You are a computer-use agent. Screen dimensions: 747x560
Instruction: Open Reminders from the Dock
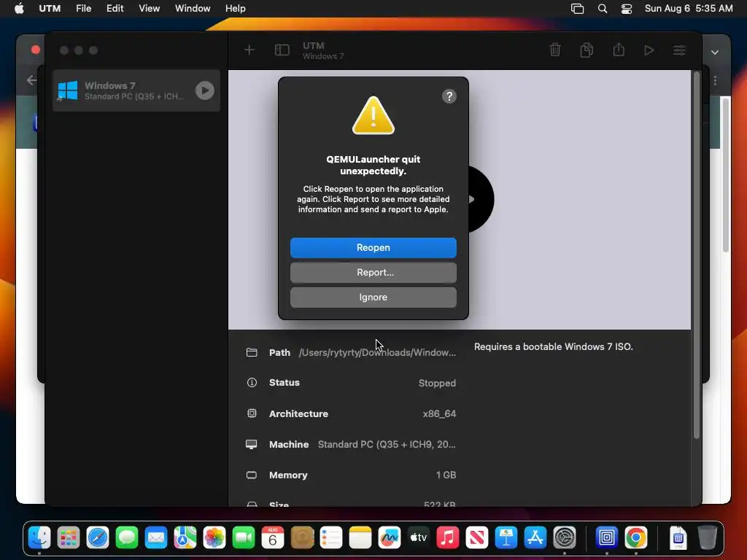(x=331, y=537)
